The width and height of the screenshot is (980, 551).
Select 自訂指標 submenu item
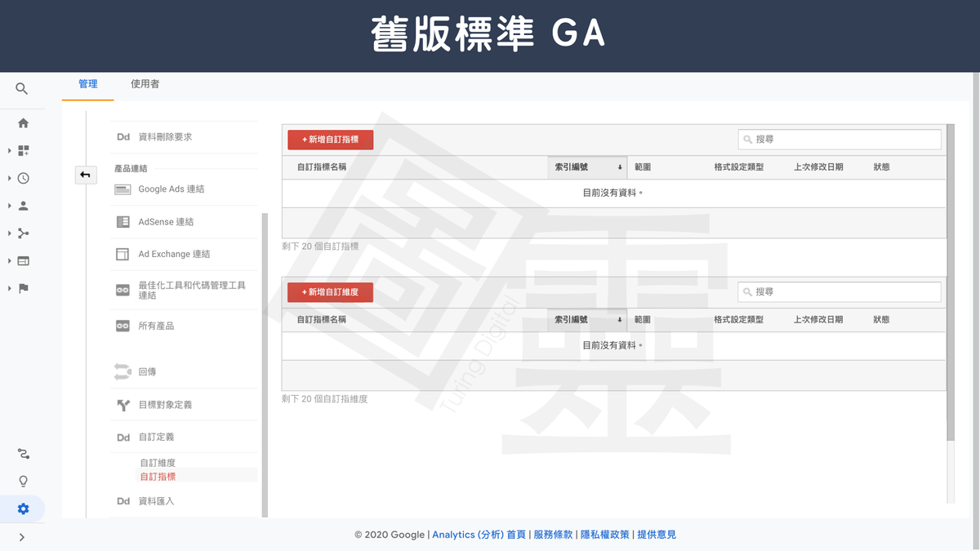coord(158,477)
